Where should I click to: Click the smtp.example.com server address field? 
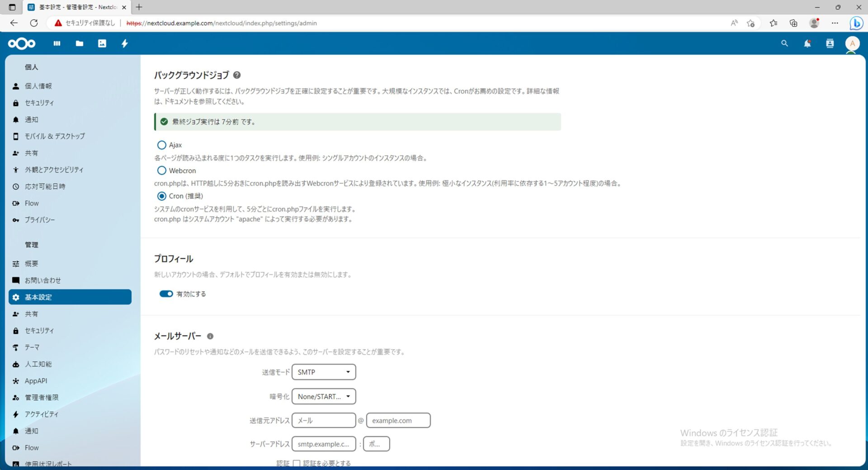[x=324, y=444]
